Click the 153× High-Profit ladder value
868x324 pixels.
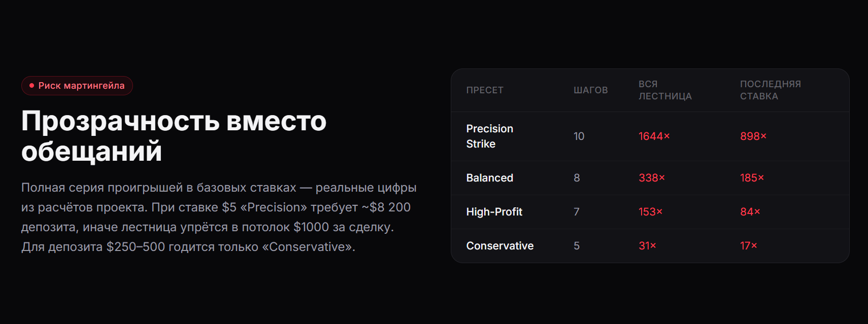tap(650, 212)
